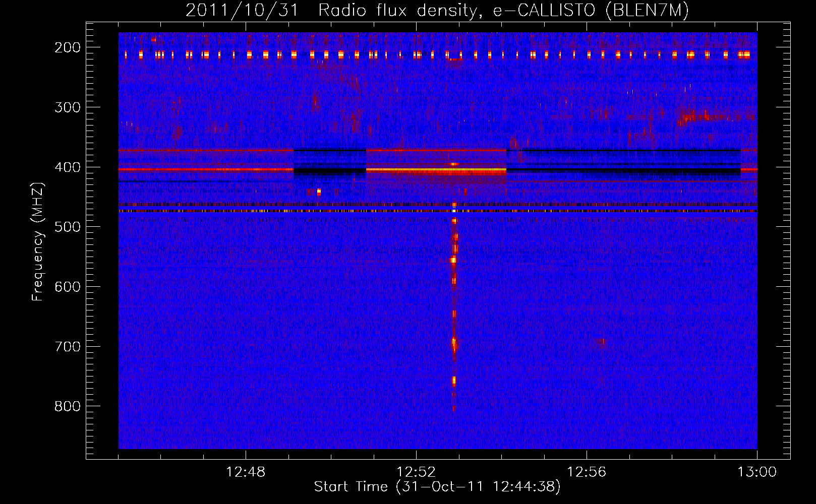The width and height of the screenshot is (816, 504).
Task: Click the 12:52 time tick label
Action: (416, 472)
